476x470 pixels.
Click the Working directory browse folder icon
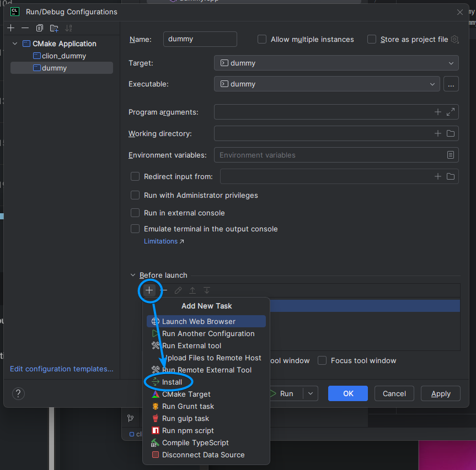click(x=451, y=133)
